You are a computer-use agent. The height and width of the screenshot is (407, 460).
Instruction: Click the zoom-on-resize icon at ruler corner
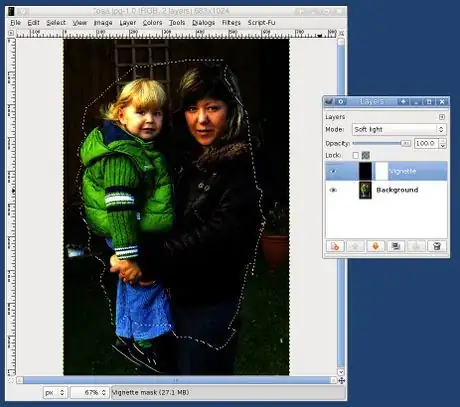(x=341, y=33)
